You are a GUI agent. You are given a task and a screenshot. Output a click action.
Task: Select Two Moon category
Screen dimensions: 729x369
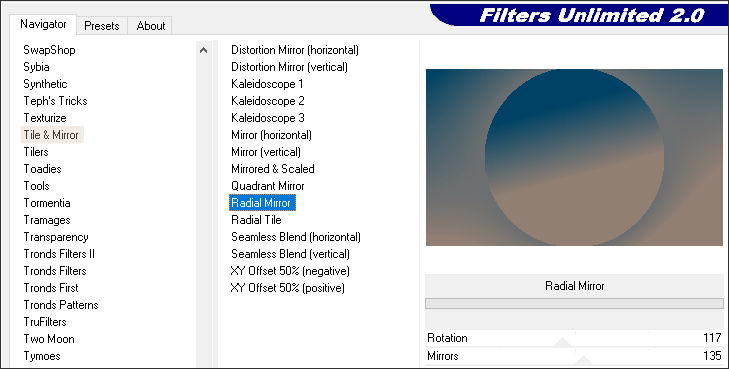click(49, 339)
